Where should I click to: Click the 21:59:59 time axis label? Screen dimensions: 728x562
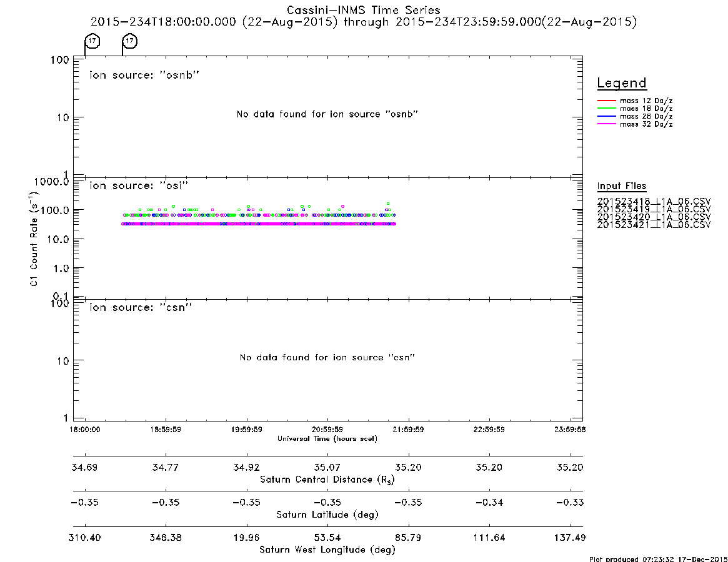408,430
